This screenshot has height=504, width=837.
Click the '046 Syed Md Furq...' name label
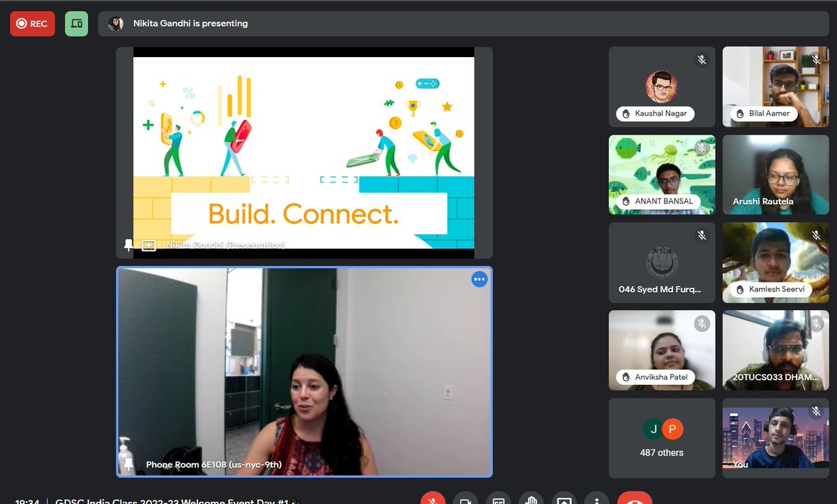[x=660, y=289]
